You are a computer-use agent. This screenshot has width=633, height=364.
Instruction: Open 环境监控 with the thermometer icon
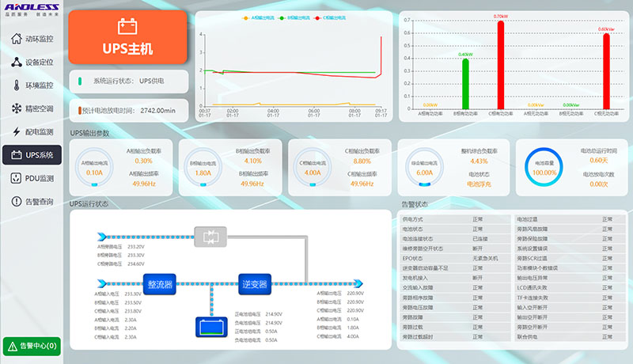32,85
